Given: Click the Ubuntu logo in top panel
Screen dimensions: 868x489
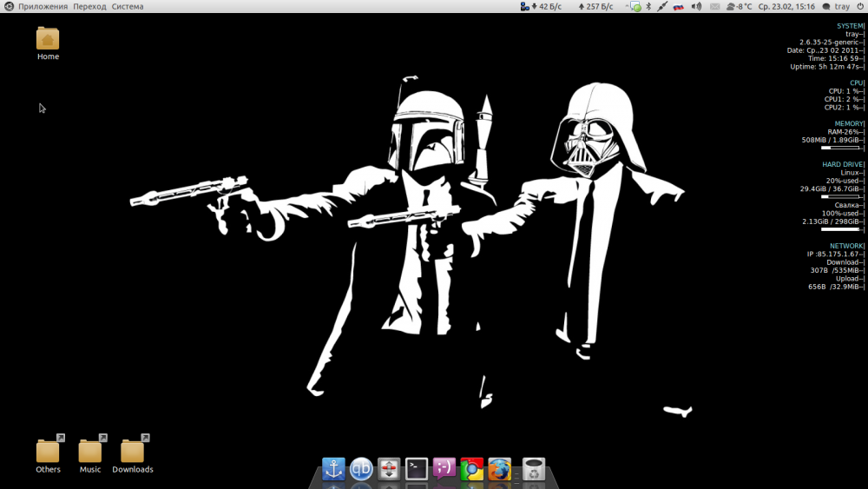Looking at the screenshot, I should 9,7.
